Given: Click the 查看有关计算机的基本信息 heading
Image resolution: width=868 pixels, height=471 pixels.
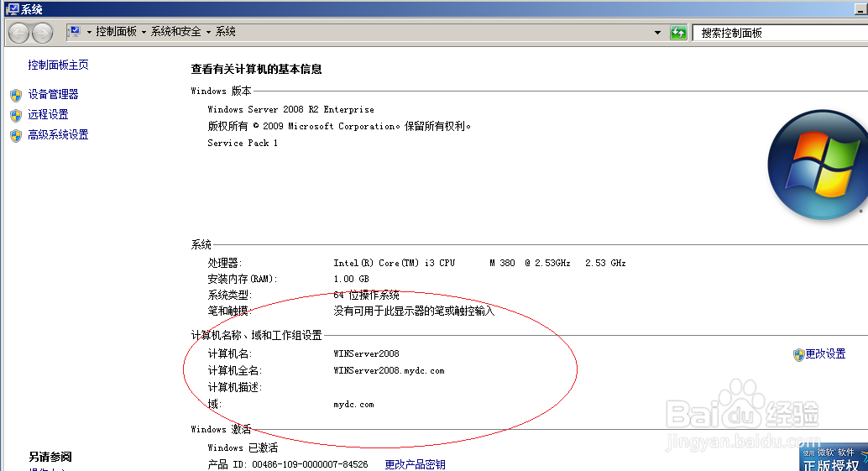Looking at the screenshot, I should pyautogui.click(x=256, y=69).
